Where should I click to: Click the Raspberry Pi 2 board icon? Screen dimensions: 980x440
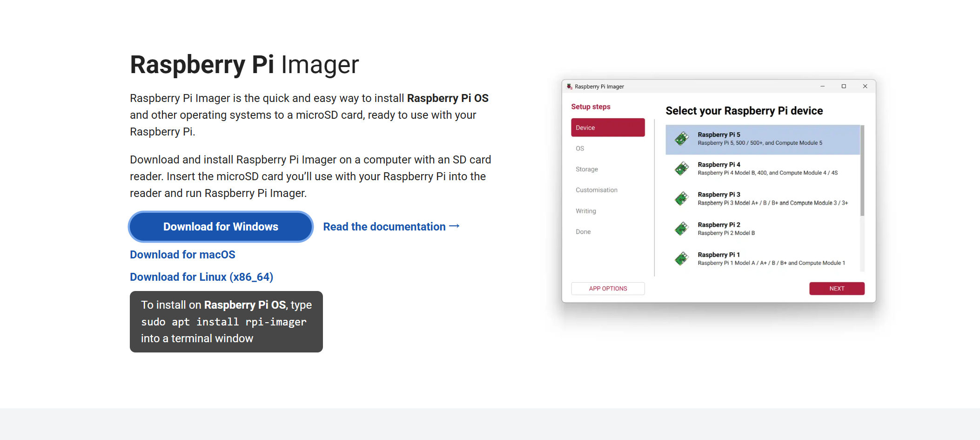682,229
